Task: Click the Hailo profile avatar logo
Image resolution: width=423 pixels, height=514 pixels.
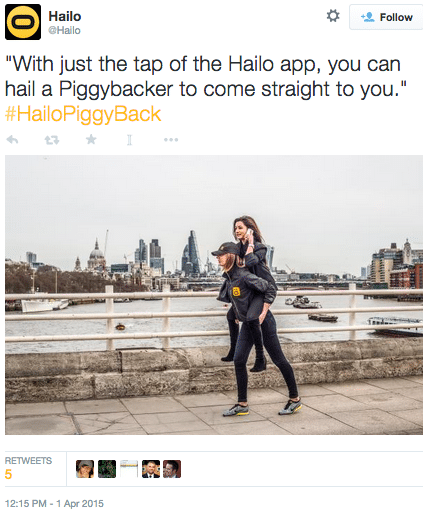Action: click(23, 22)
